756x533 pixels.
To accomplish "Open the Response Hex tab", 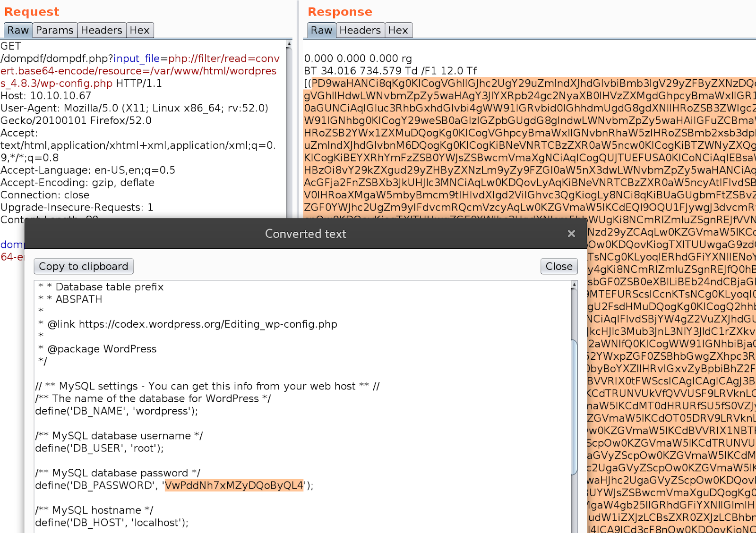I will [398, 30].
